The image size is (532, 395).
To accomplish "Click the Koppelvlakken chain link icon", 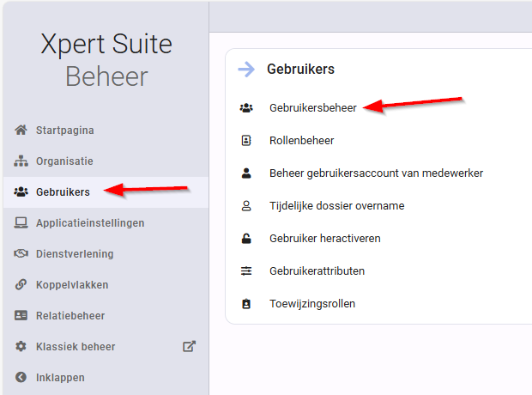I will [x=21, y=284].
